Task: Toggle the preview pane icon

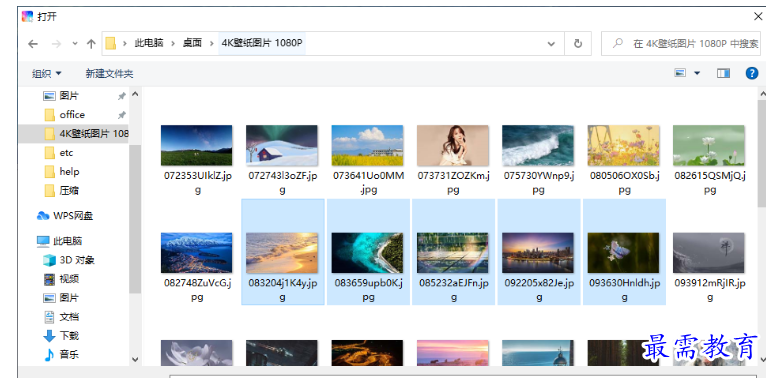Action: [723, 73]
